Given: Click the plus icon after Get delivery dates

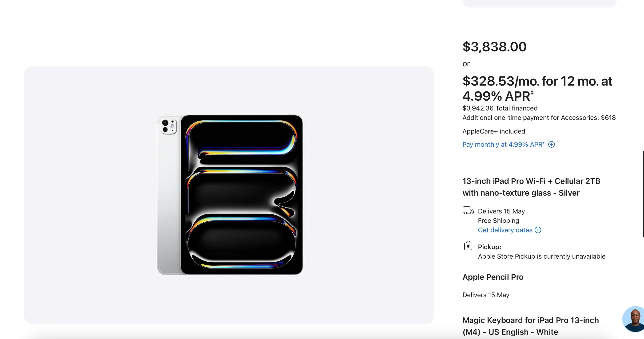Looking at the screenshot, I should (538, 230).
